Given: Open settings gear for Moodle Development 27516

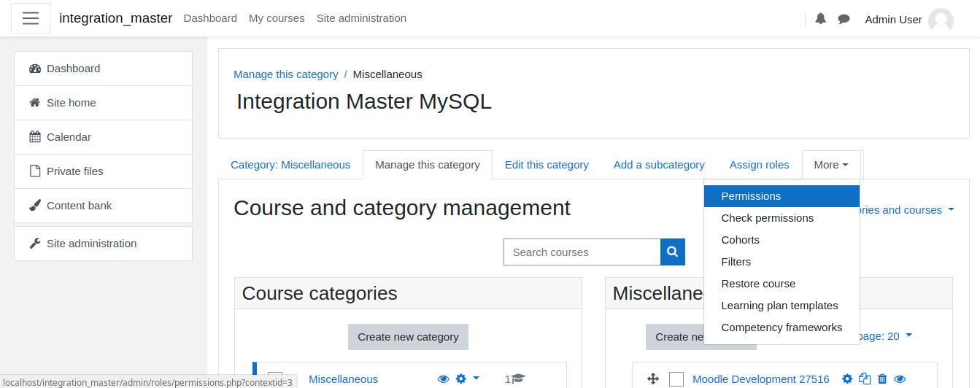Looking at the screenshot, I should click(847, 379).
